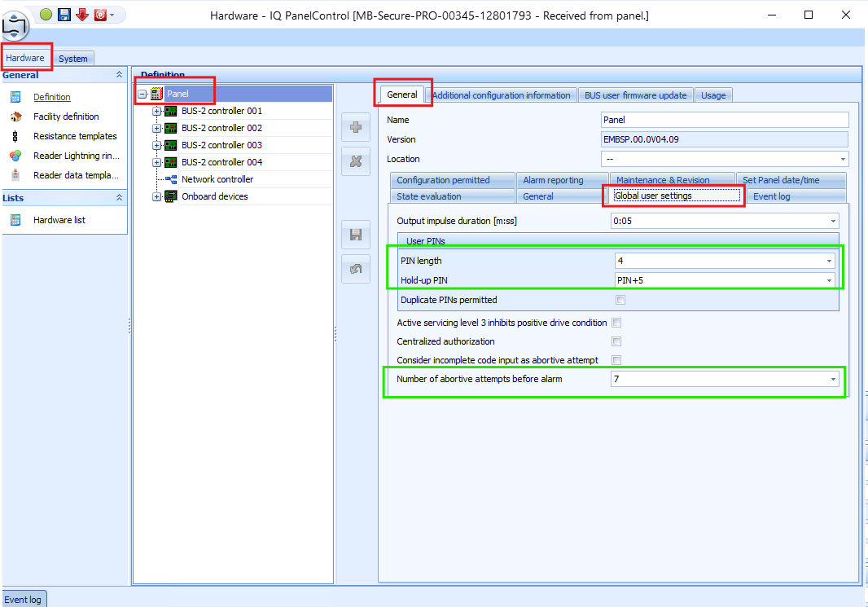Open the Definition link in sidebar
Screen dimensions: 868x607
[x=52, y=97]
